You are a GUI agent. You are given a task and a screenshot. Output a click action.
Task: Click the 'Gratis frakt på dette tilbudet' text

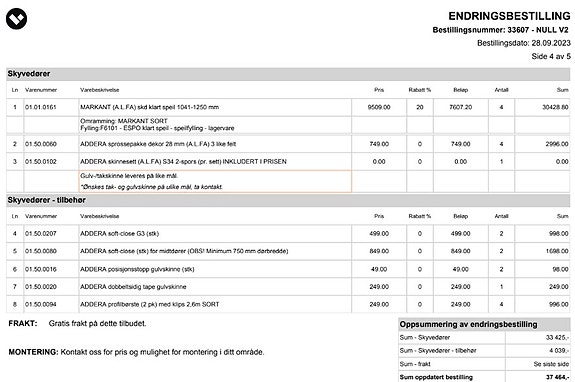pyautogui.click(x=97, y=323)
